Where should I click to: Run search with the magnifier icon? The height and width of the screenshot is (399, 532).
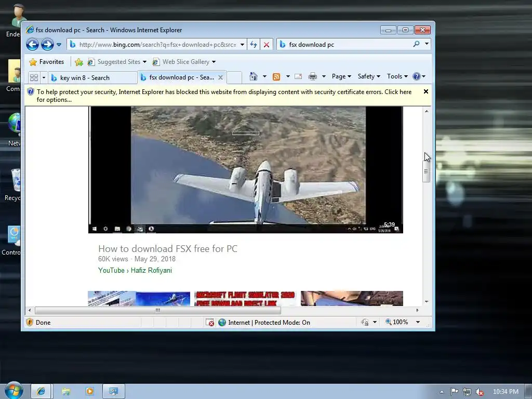click(x=416, y=44)
